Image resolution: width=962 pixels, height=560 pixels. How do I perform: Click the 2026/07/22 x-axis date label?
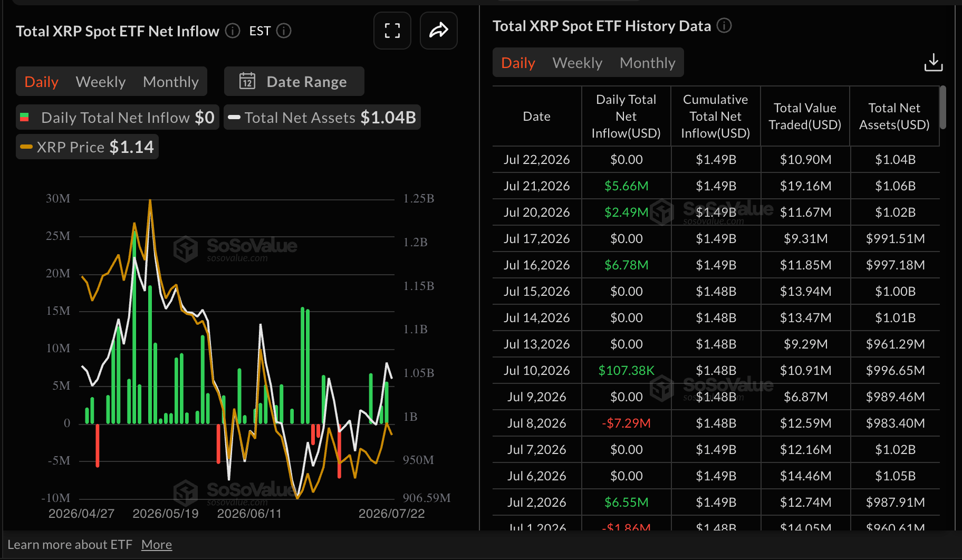392,514
